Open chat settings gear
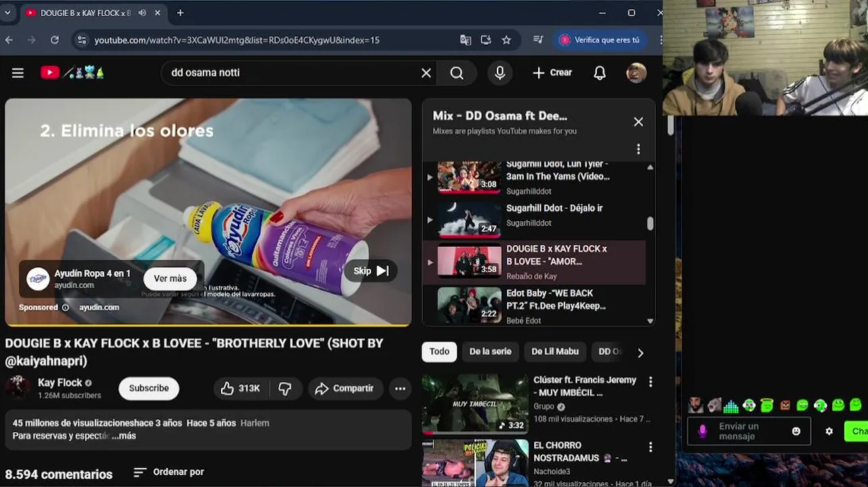The width and height of the screenshot is (868, 487). click(829, 432)
